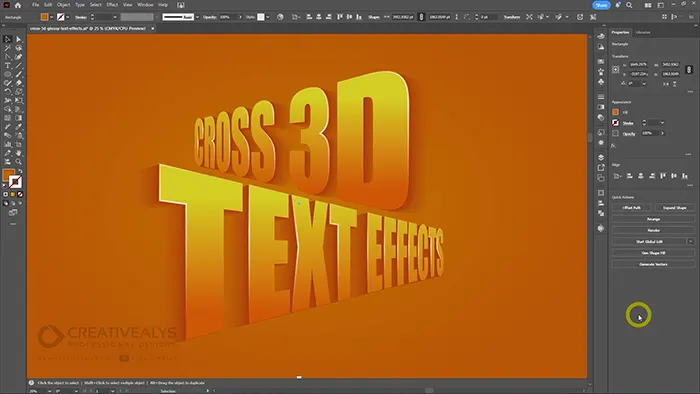
Task: Flip horizontally in the Transform section
Action: (666, 84)
